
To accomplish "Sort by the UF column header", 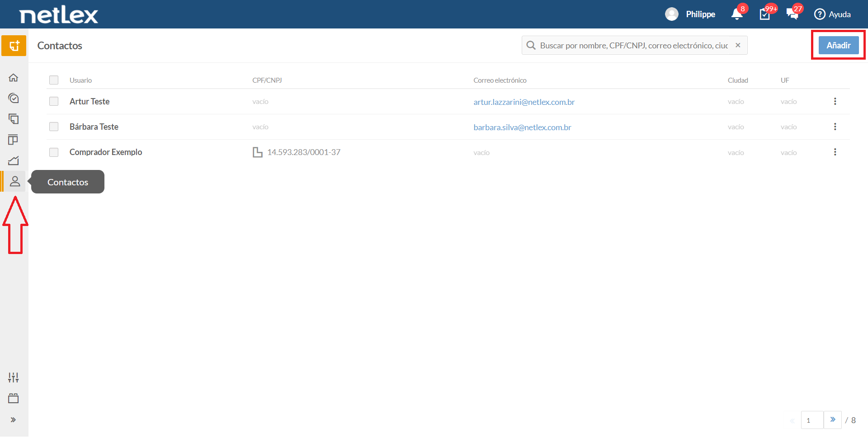I will (x=785, y=80).
